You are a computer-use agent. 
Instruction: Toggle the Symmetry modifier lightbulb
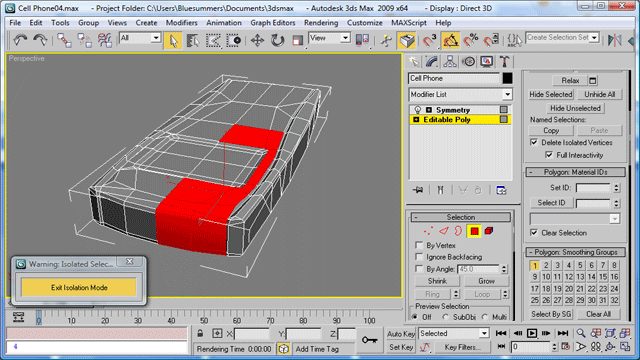(x=418, y=110)
